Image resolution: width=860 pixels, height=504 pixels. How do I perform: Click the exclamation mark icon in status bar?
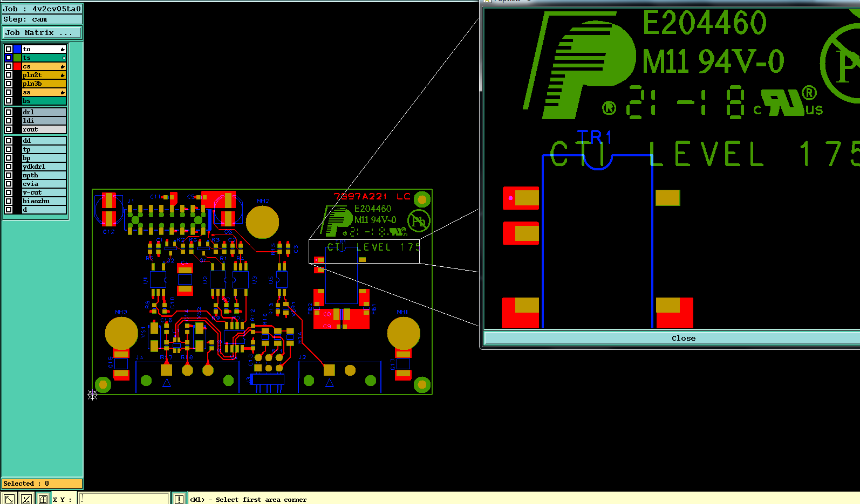tap(179, 499)
